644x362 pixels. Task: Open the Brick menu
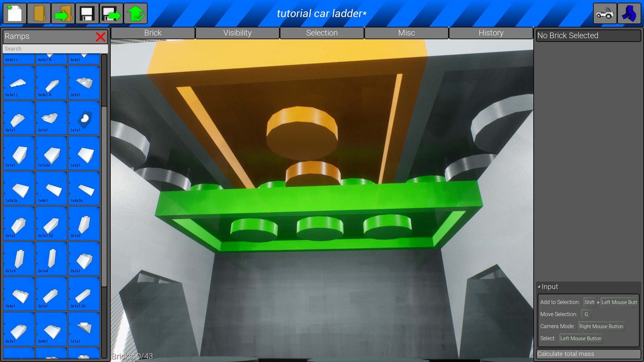(x=153, y=33)
